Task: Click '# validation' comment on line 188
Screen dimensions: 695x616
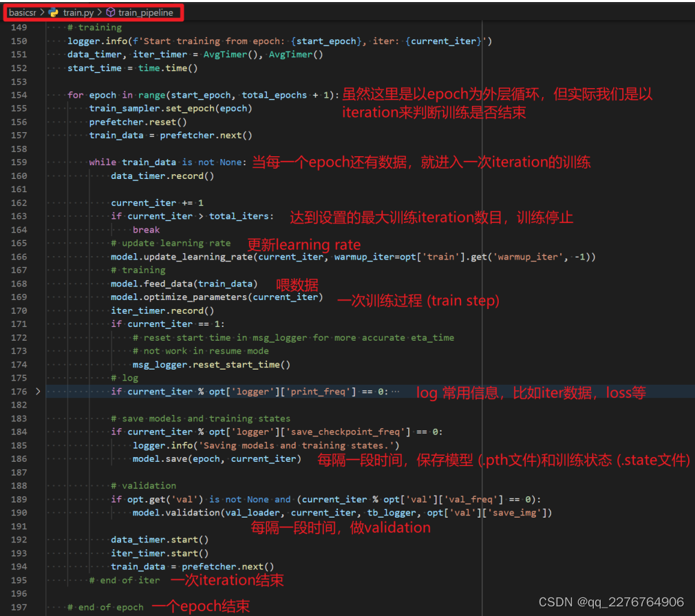Action: click(x=144, y=486)
